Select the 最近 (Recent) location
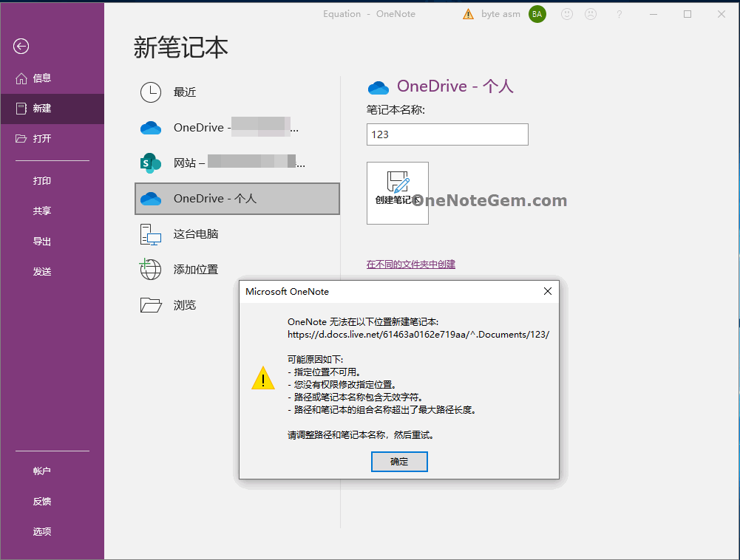Screen dimensions: 740x560 click(237, 92)
